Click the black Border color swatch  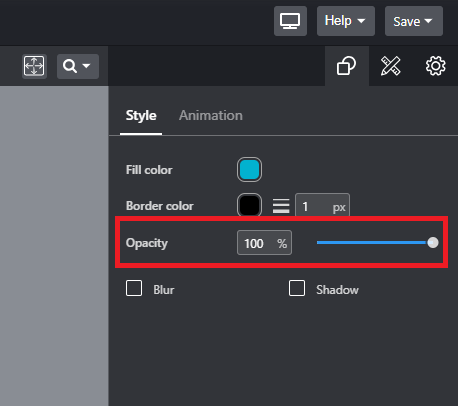[x=249, y=205]
